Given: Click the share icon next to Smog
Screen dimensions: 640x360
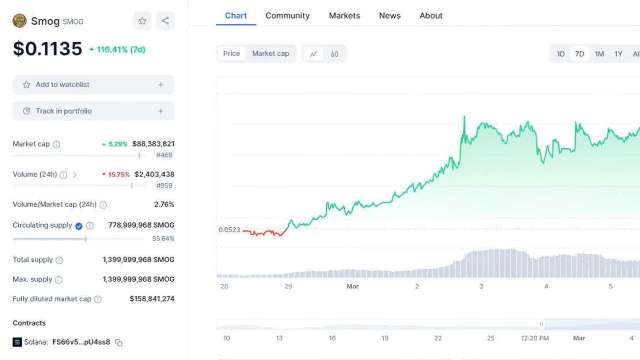Looking at the screenshot, I should [165, 21].
